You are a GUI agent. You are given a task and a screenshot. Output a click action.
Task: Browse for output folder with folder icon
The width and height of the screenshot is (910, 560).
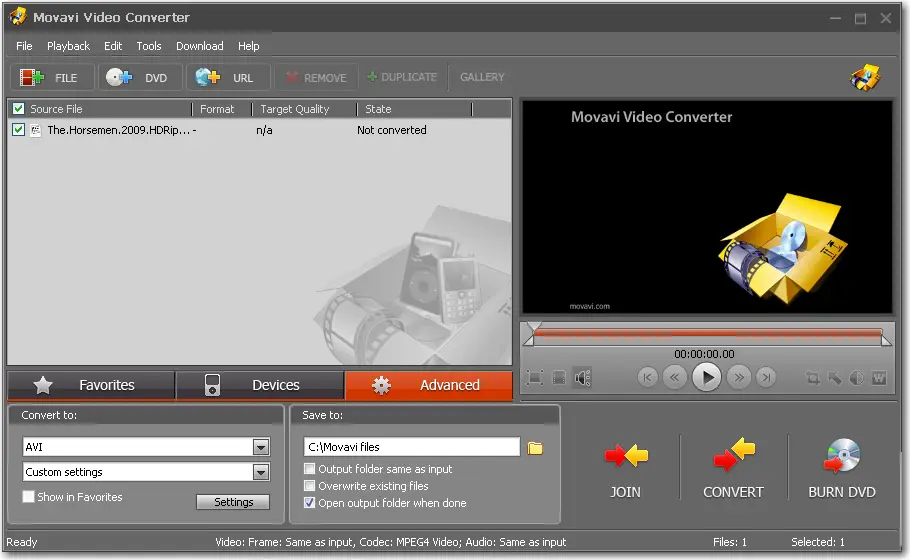pyautogui.click(x=535, y=448)
